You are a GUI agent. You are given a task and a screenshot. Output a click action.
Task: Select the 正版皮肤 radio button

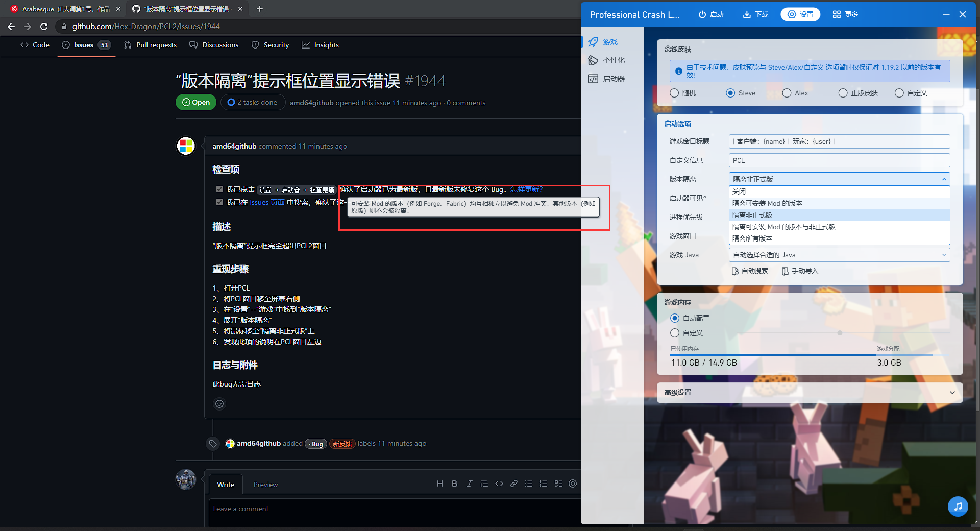pos(843,93)
